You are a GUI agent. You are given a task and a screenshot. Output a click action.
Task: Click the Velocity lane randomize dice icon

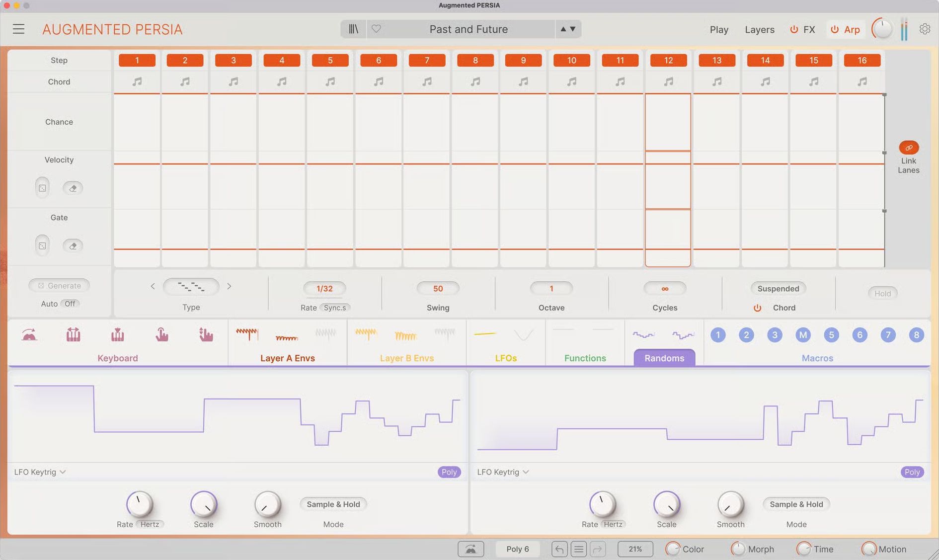pyautogui.click(x=43, y=188)
